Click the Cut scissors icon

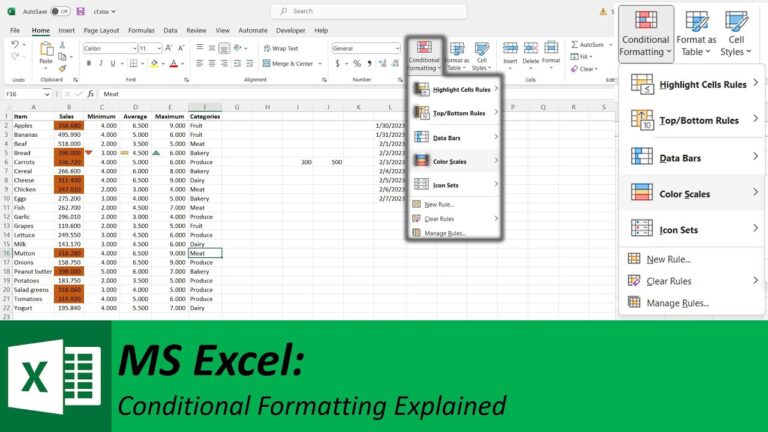coord(62,45)
